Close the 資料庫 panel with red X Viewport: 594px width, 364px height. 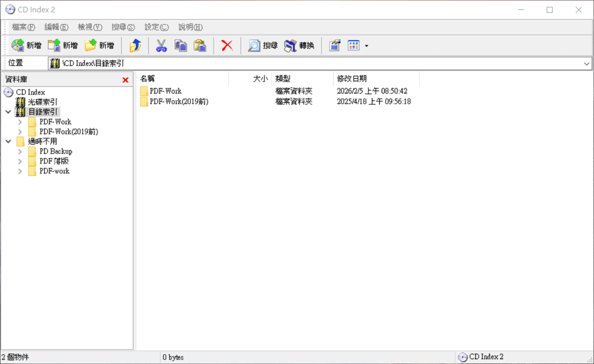(125, 80)
